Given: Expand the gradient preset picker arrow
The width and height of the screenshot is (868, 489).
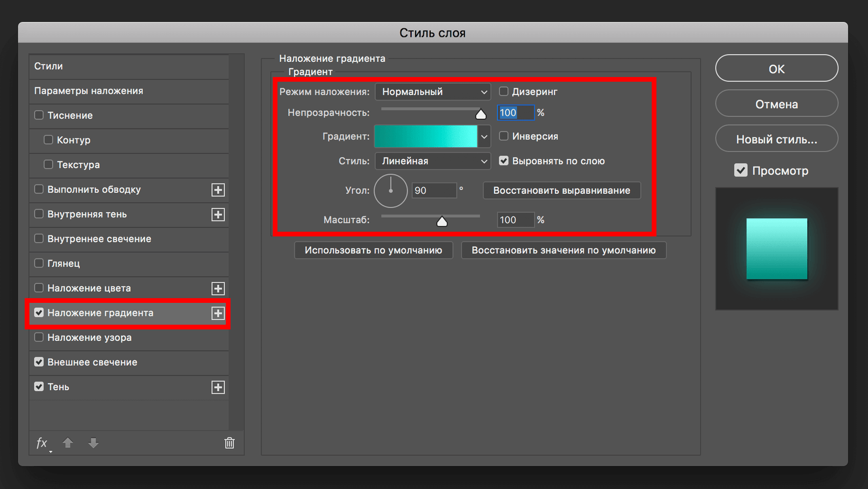Looking at the screenshot, I should click(x=484, y=137).
